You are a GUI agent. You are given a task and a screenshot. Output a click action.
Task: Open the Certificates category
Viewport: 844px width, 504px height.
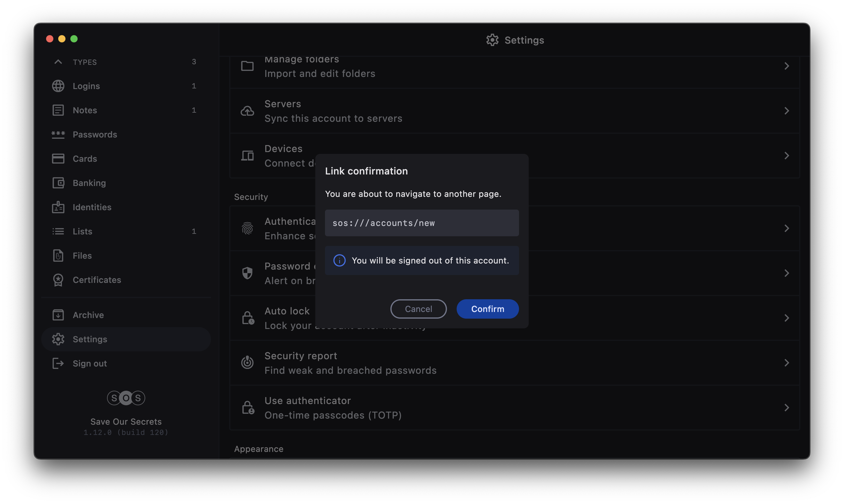coord(126,280)
